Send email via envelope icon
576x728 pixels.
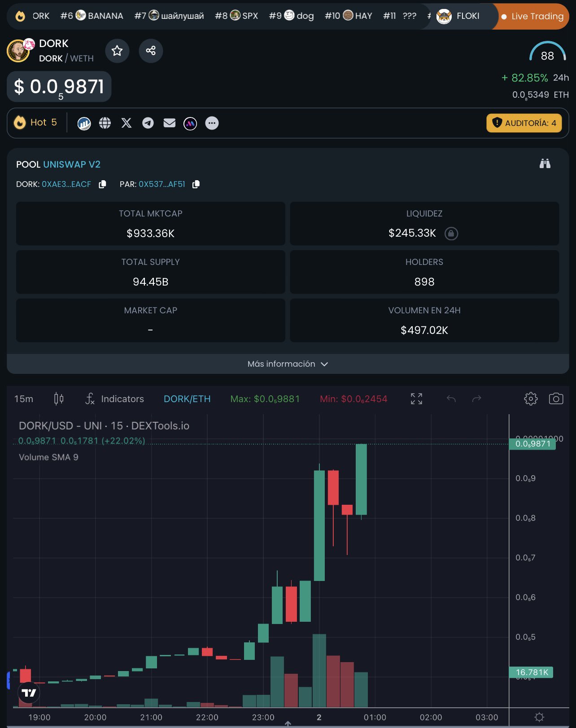point(170,123)
